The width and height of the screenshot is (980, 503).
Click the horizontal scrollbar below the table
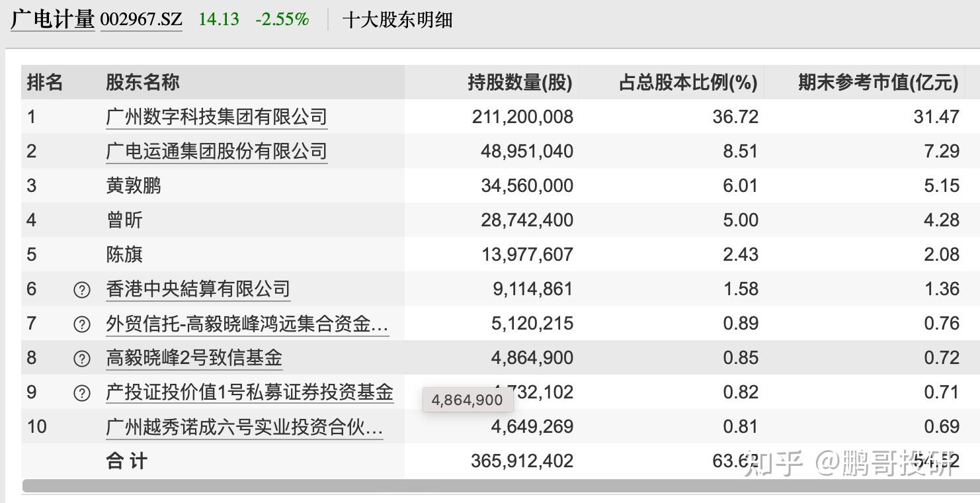(x=501, y=486)
